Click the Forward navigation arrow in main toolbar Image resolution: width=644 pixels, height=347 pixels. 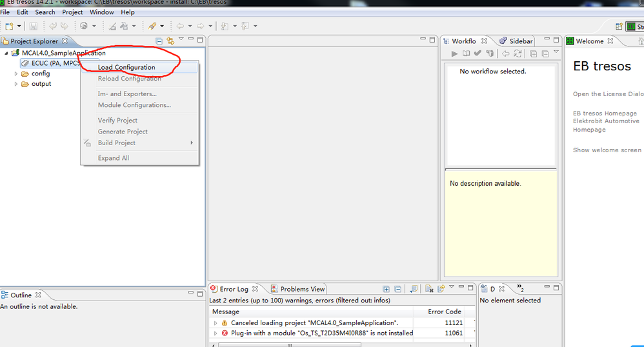(201, 26)
